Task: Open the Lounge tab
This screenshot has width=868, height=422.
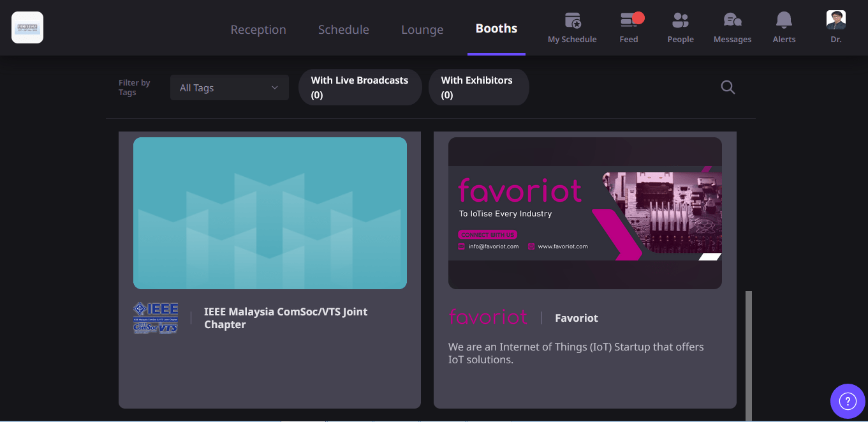Action: tap(422, 29)
